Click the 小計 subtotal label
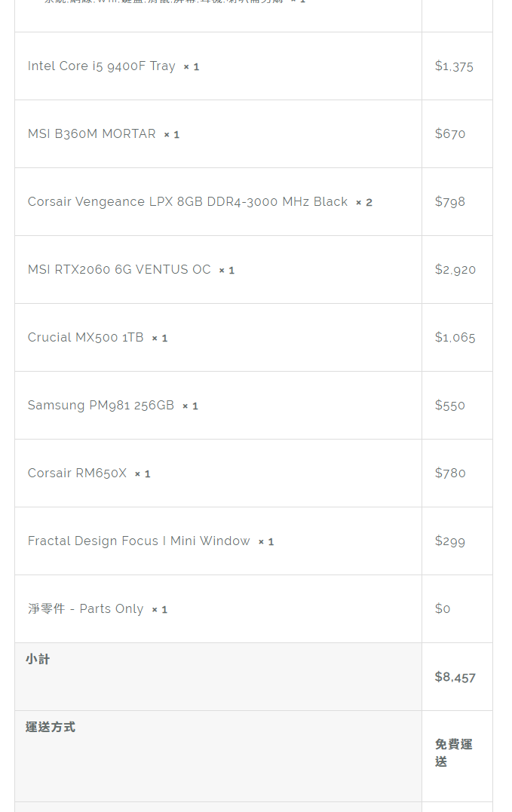The width and height of the screenshot is (512, 812). 38,660
